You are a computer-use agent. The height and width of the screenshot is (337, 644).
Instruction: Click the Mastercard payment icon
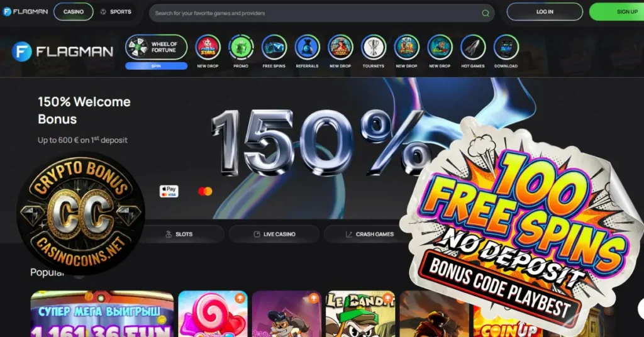[205, 191]
